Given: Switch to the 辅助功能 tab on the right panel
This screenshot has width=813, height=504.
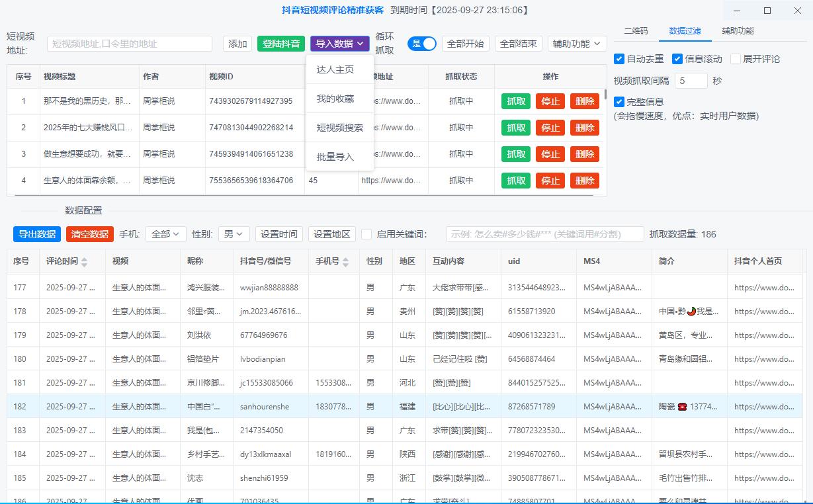Looking at the screenshot, I should pos(738,31).
